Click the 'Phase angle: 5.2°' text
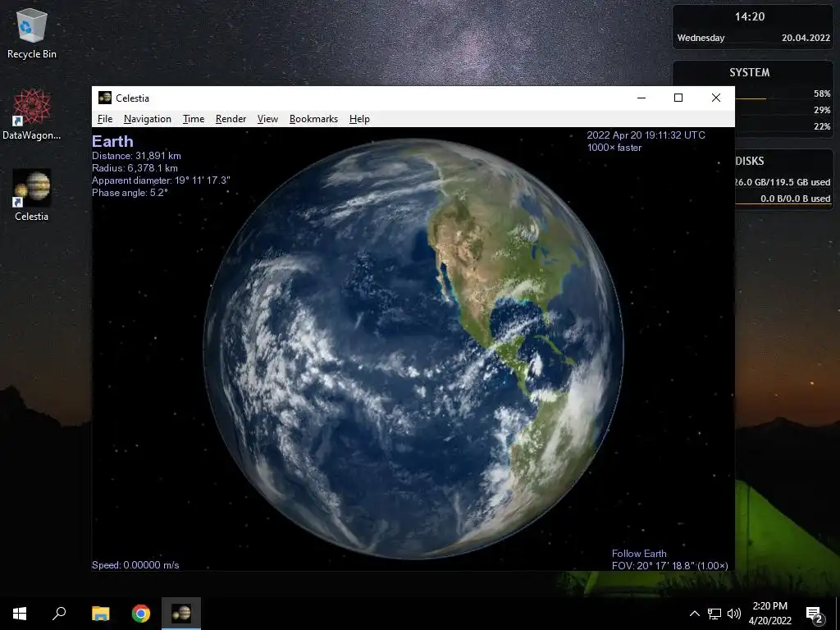The image size is (840, 630). pos(130,193)
